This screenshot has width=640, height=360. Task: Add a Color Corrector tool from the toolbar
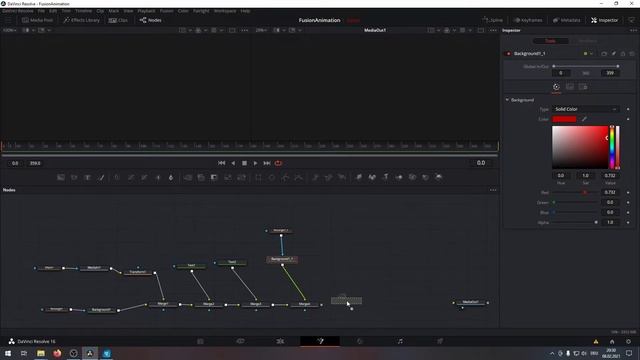tap(117, 177)
